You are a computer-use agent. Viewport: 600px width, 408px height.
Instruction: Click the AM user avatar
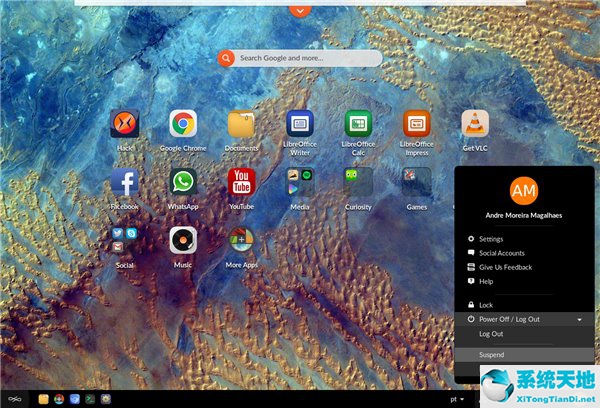(524, 191)
